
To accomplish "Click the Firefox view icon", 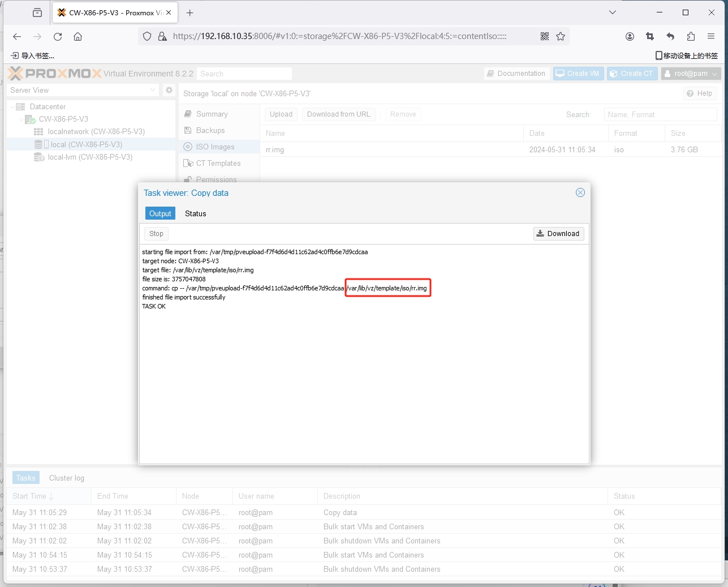I will coord(37,12).
